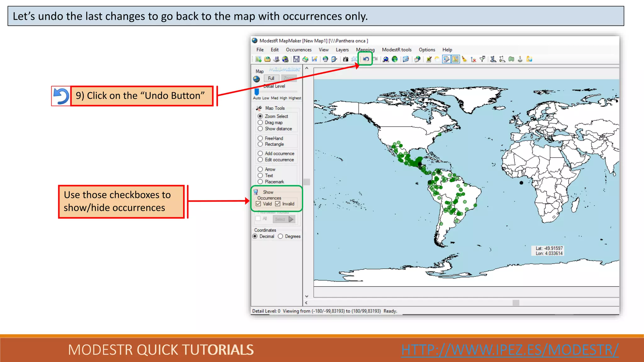Select the Rectangle tool option
Image resolution: width=644 pixels, height=362 pixels.
pyautogui.click(x=260, y=144)
